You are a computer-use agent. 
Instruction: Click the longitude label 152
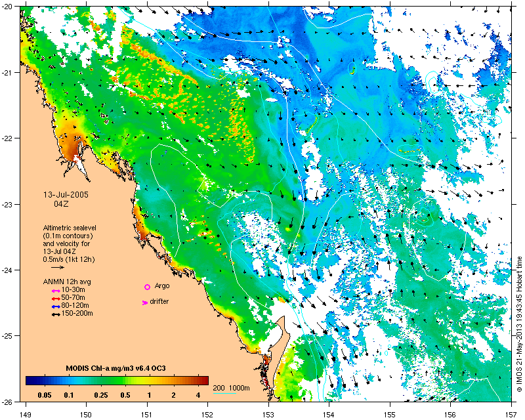click(207, 415)
